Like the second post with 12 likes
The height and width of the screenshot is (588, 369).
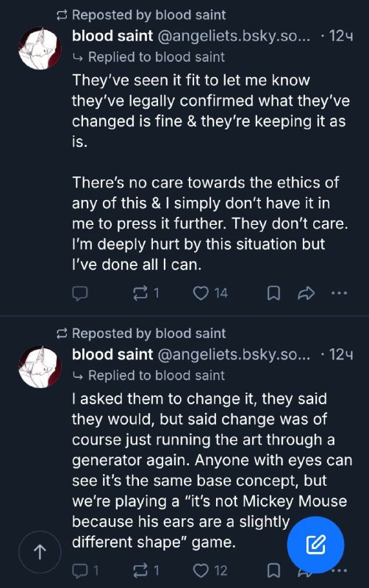point(210,571)
